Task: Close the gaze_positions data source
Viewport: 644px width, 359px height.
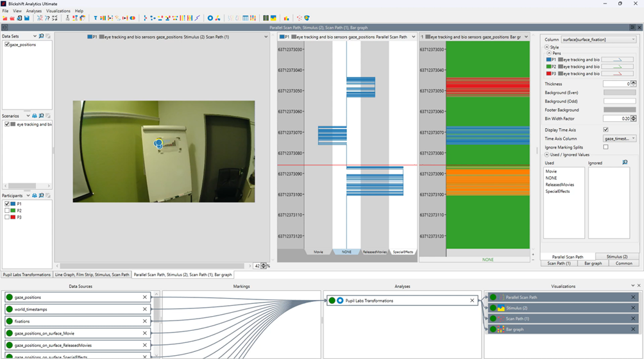Action: [145, 297]
